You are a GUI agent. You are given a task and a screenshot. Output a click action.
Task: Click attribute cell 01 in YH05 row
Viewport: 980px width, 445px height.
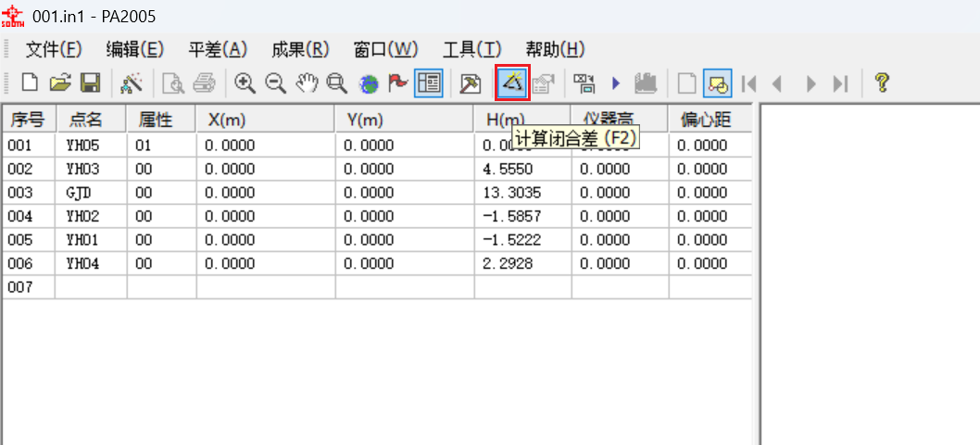[162, 146]
